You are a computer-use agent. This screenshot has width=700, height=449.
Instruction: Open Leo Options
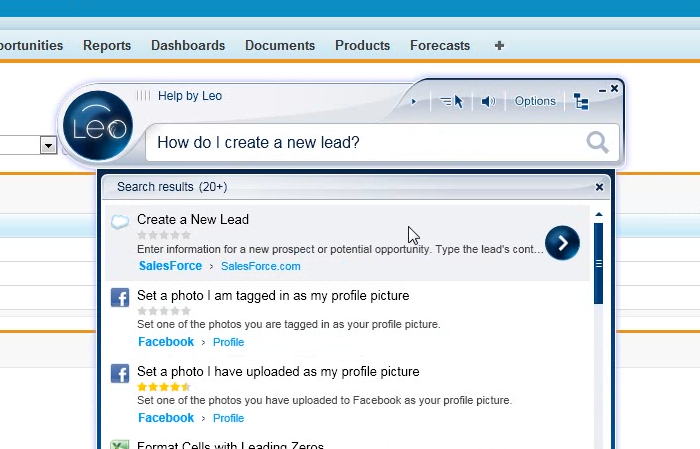pos(535,101)
